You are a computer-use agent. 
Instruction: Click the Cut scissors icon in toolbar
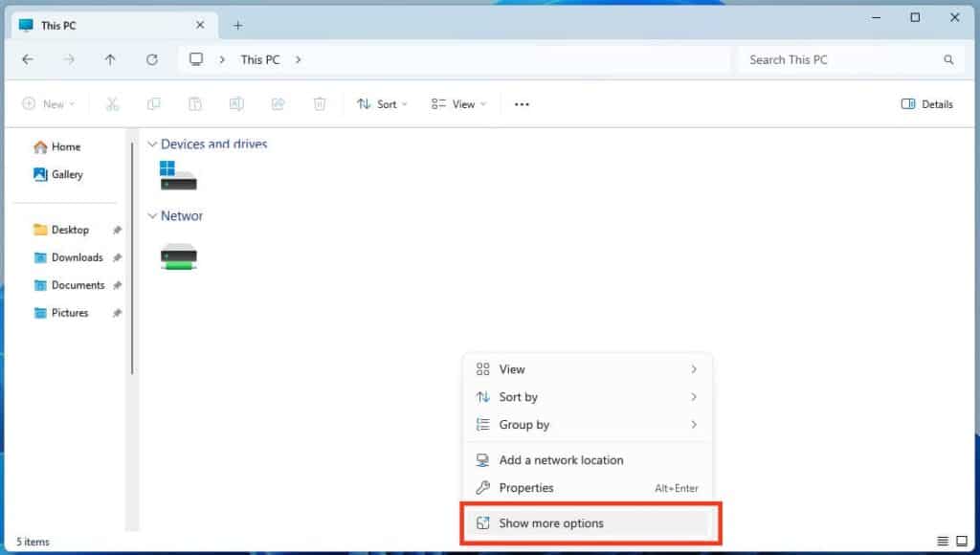point(112,104)
